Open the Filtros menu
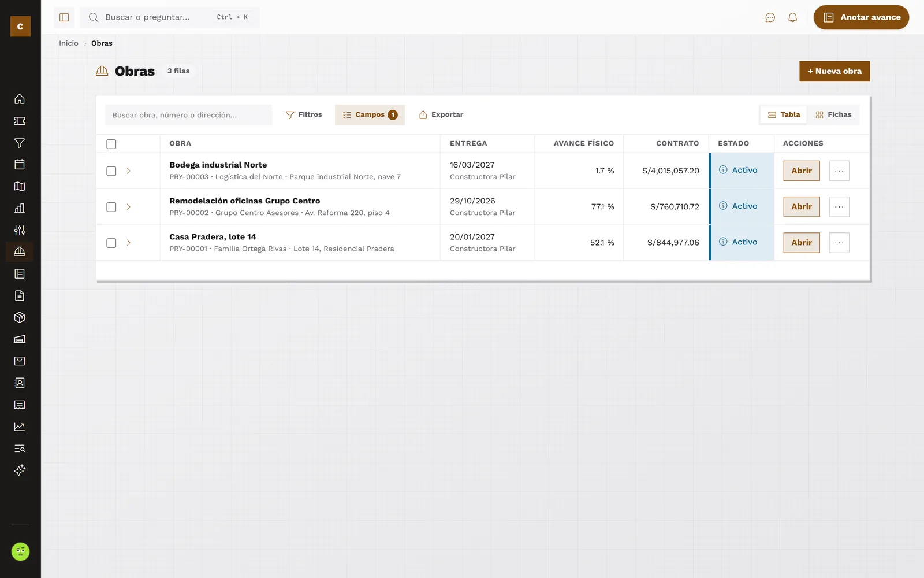Viewport: 924px width, 578px height. pyautogui.click(x=304, y=115)
